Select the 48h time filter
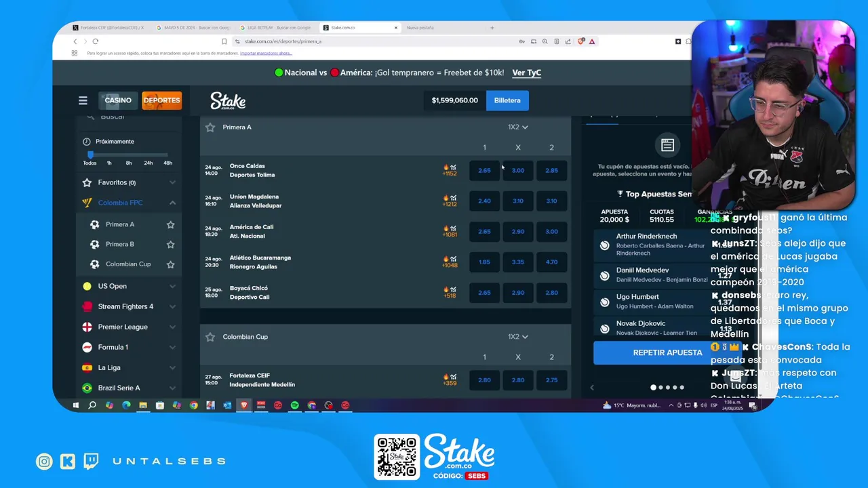Image resolution: width=868 pixels, height=488 pixels. (x=167, y=163)
